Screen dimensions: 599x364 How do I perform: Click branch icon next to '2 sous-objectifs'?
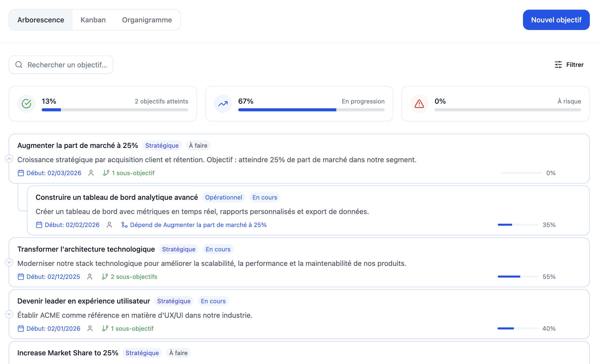click(105, 277)
